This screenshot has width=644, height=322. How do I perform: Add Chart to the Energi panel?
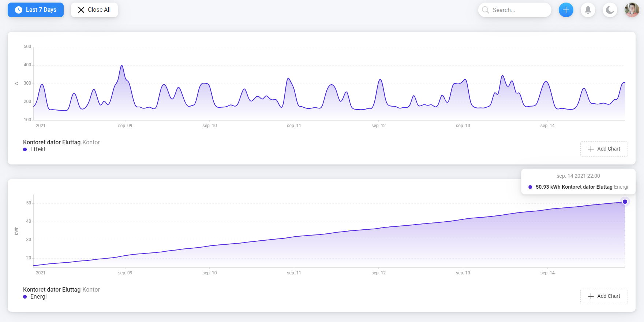[x=604, y=296]
